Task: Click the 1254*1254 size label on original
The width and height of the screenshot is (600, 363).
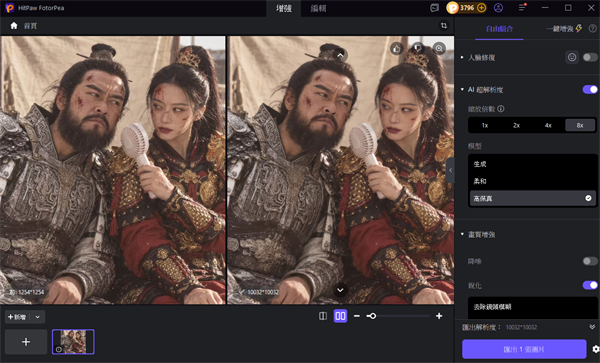Action: [x=27, y=292]
